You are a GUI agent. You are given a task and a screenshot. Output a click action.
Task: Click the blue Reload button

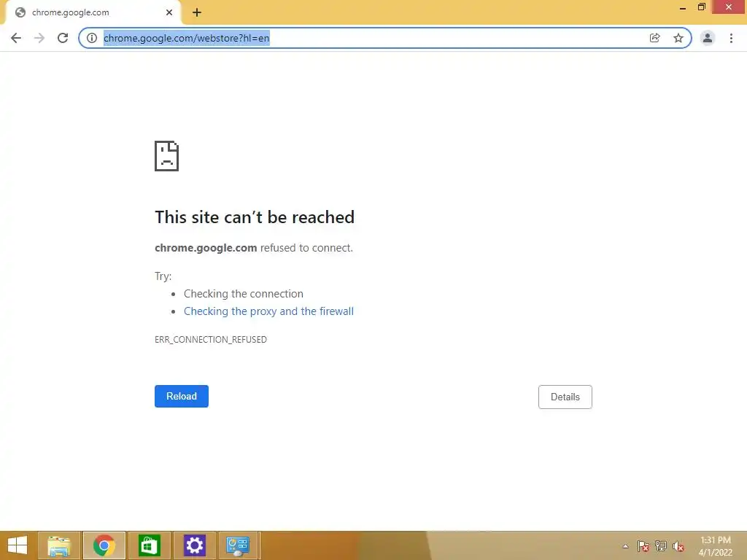(x=182, y=396)
